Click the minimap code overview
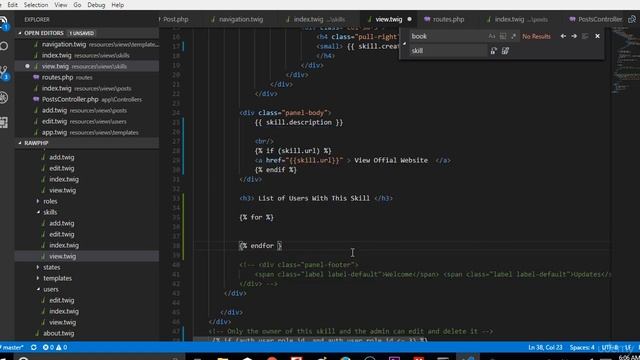 click(625, 61)
